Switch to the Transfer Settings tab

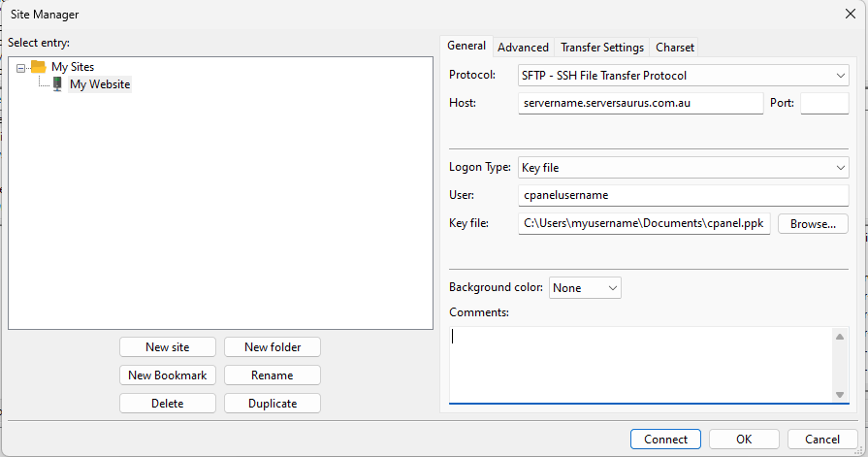(x=602, y=48)
